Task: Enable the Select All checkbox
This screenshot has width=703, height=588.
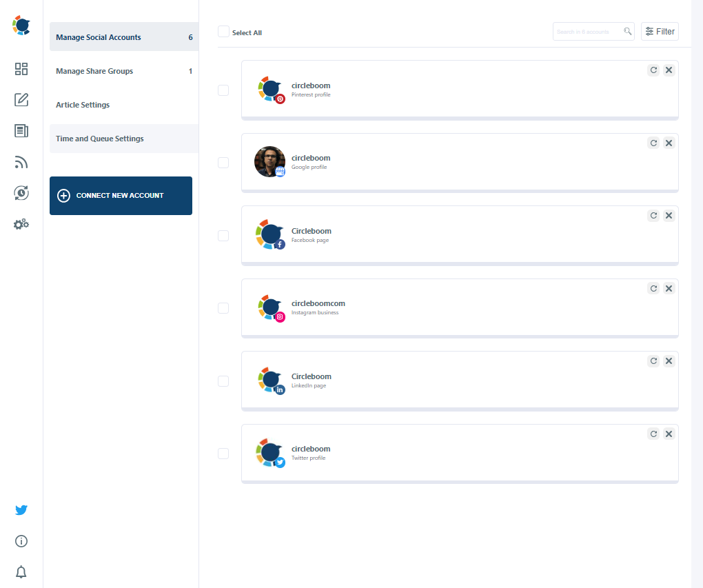Action: [x=223, y=31]
